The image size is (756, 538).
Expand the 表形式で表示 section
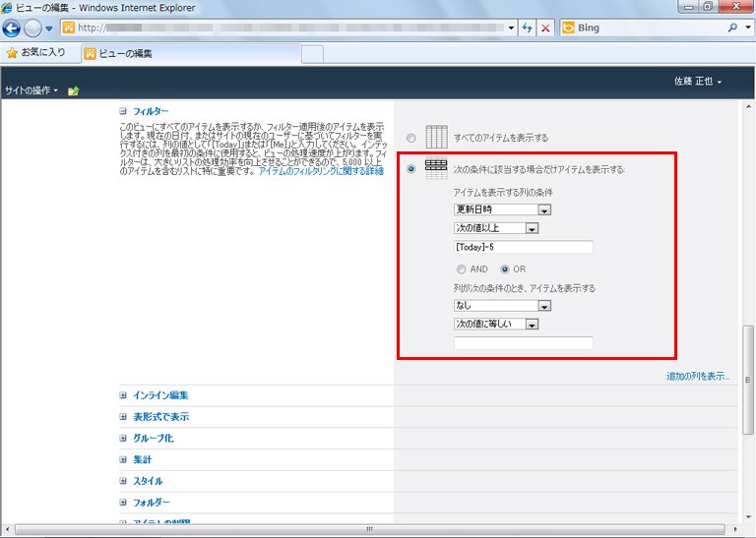coord(123,417)
